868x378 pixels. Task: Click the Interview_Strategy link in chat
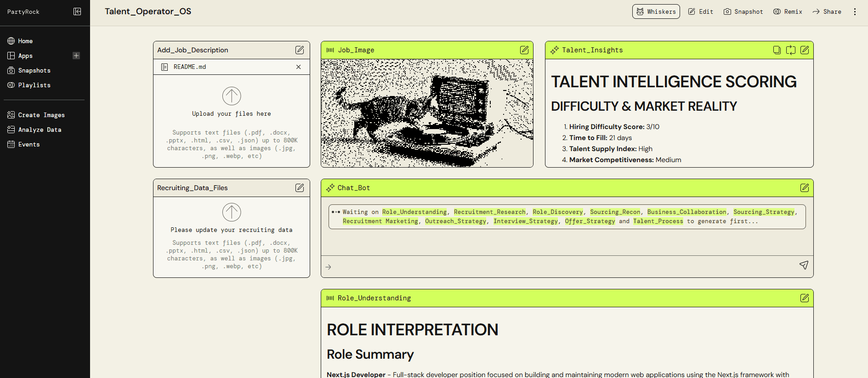526,221
